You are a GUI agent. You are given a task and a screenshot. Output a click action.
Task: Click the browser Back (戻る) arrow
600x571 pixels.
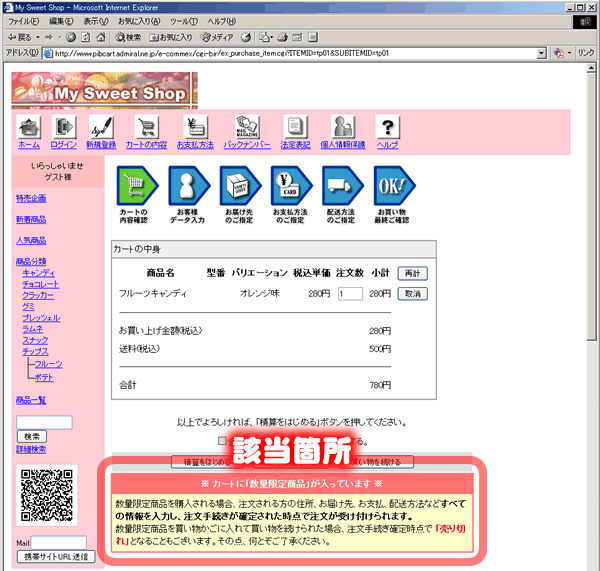click(x=20, y=37)
